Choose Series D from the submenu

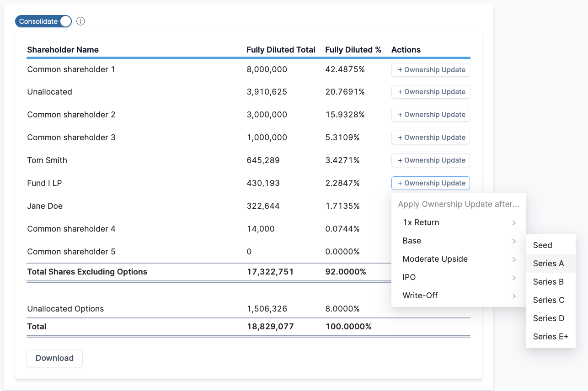549,318
